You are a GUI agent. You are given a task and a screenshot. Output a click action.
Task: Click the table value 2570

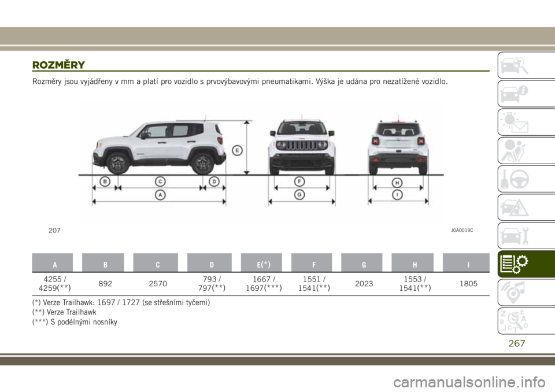(x=158, y=284)
